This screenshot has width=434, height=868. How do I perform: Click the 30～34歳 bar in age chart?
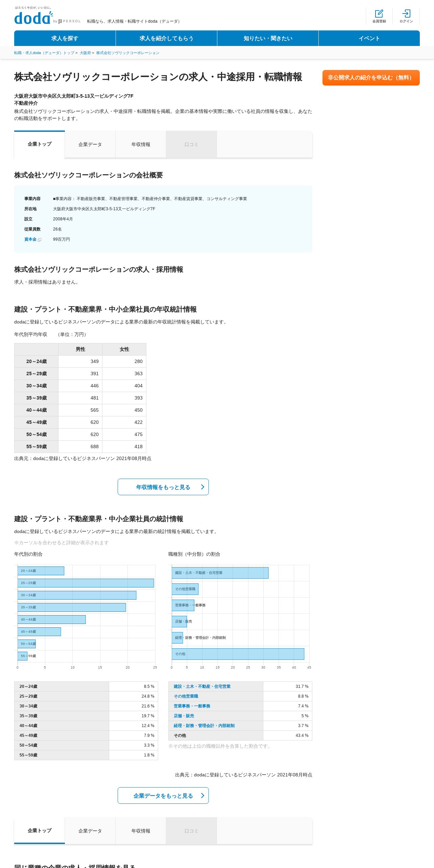(77, 595)
